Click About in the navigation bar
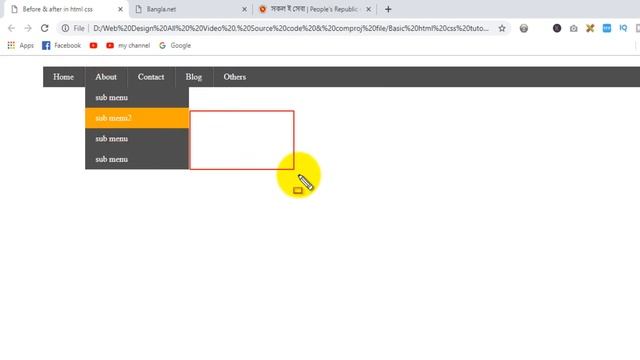This screenshot has height=360, width=640. 106,77
